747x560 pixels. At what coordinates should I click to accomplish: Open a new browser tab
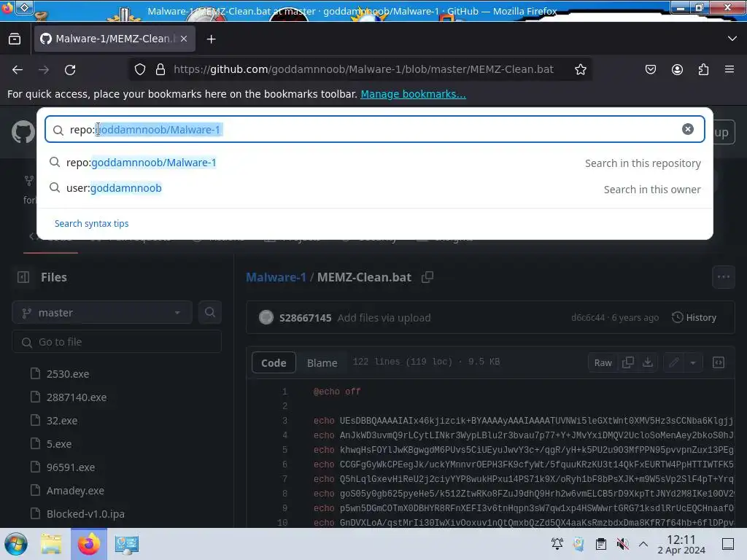coord(211,39)
